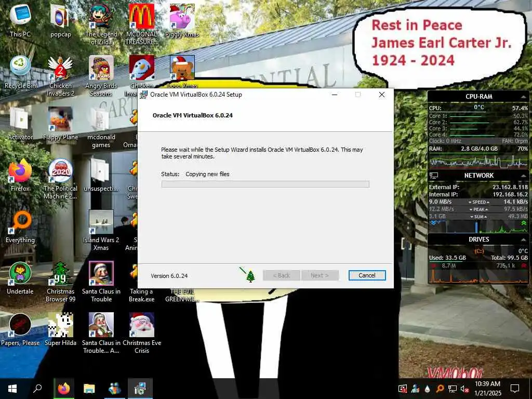Click the Version 6.0.24 text in Setup
The image size is (532, 399).
click(x=169, y=276)
